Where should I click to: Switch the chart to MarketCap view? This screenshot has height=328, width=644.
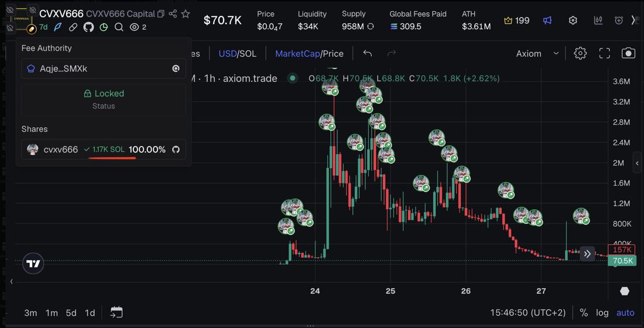[x=297, y=54]
